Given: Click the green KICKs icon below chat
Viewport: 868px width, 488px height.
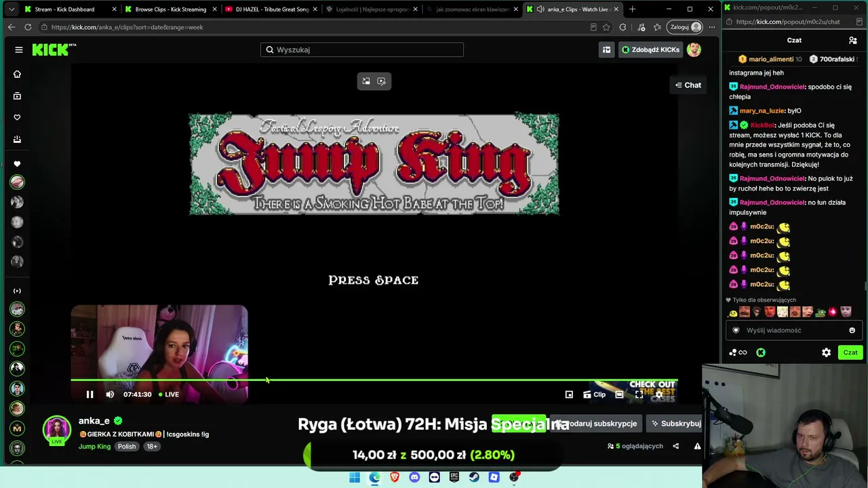Looking at the screenshot, I should coord(761,352).
